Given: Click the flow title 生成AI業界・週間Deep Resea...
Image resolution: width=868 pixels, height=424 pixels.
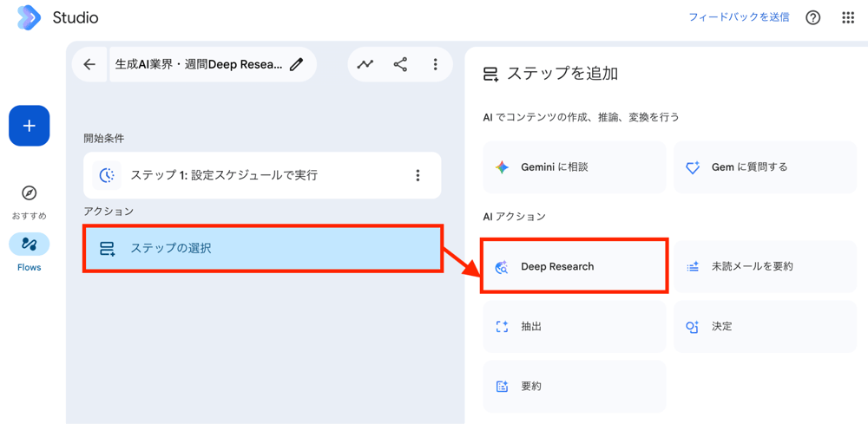Looking at the screenshot, I should tap(199, 65).
